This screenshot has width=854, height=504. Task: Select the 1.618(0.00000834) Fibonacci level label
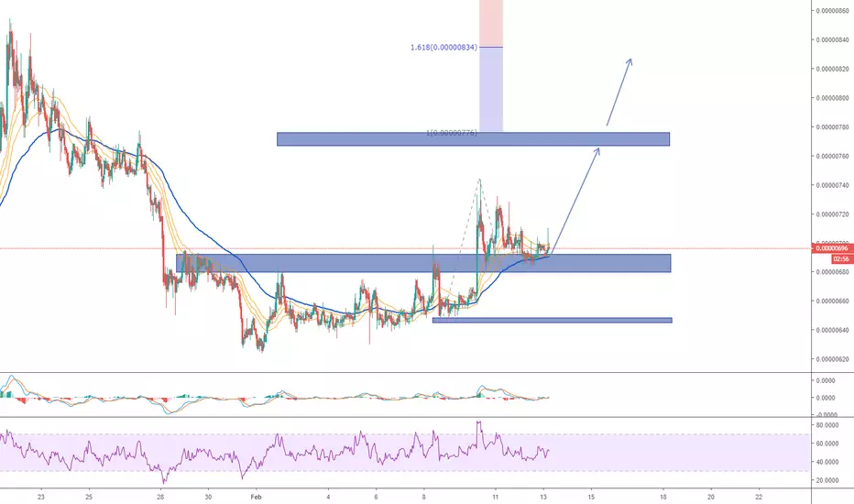click(x=443, y=48)
